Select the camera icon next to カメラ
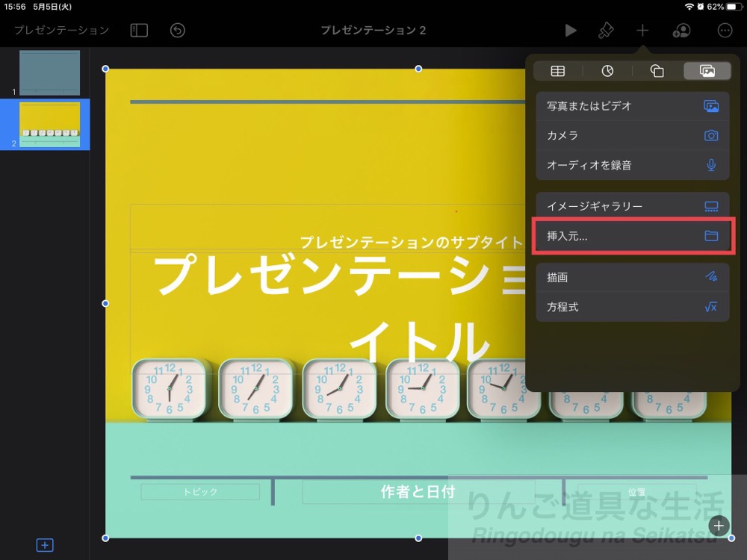The width and height of the screenshot is (747, 560). point(710,135)
